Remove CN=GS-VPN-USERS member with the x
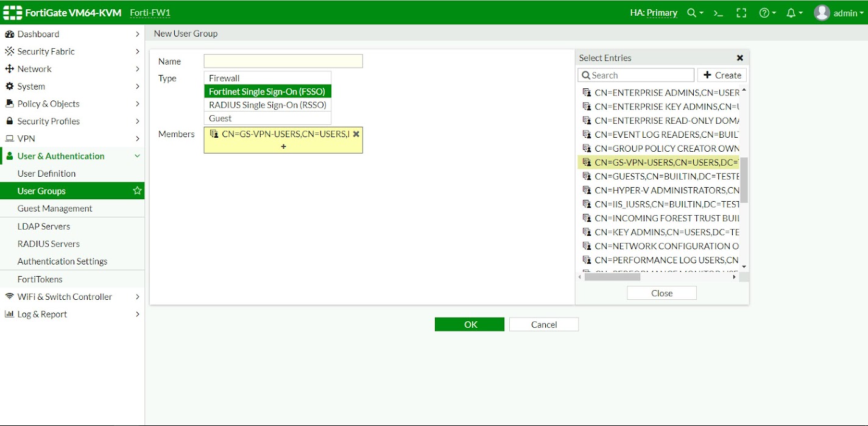Image resolution: width=868 pixels, height=426 pixels. tap(356, 134)
